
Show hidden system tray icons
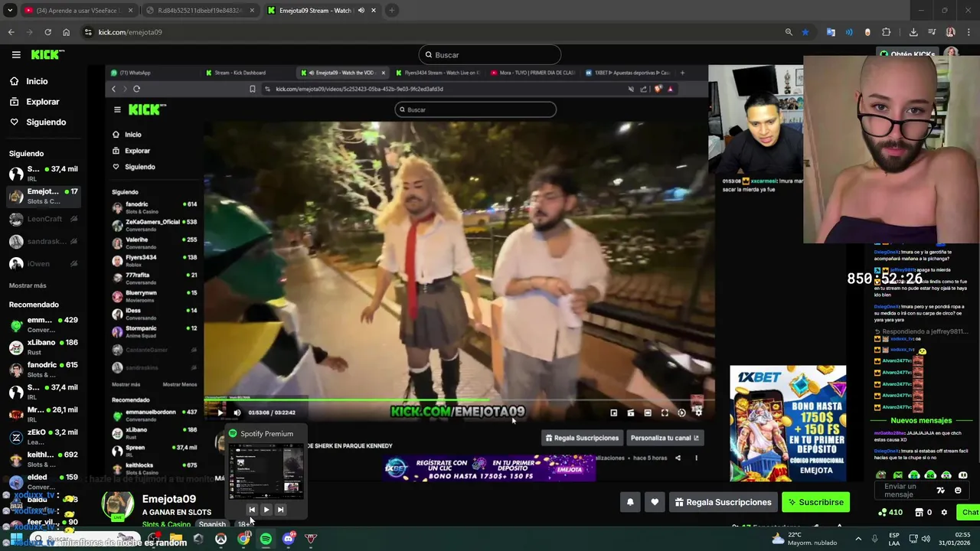coord(857,539)
